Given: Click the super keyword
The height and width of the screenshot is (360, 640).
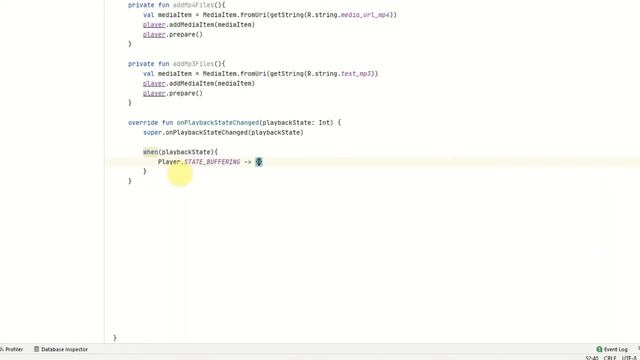Looking at the screenshot, I should pos(153,132).
